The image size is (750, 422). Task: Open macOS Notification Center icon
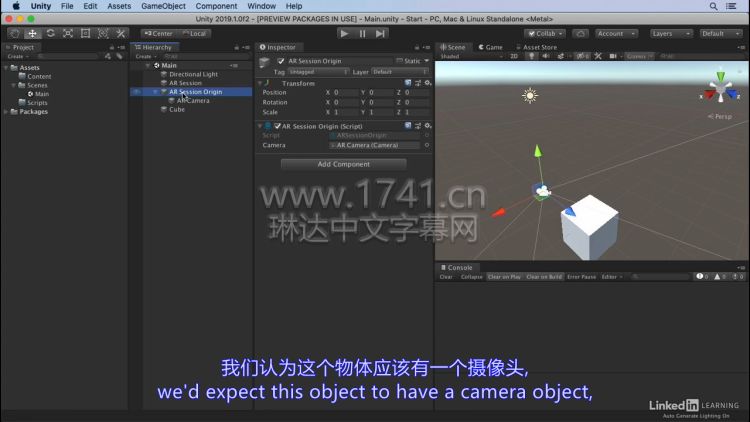[x=731, y=6]
